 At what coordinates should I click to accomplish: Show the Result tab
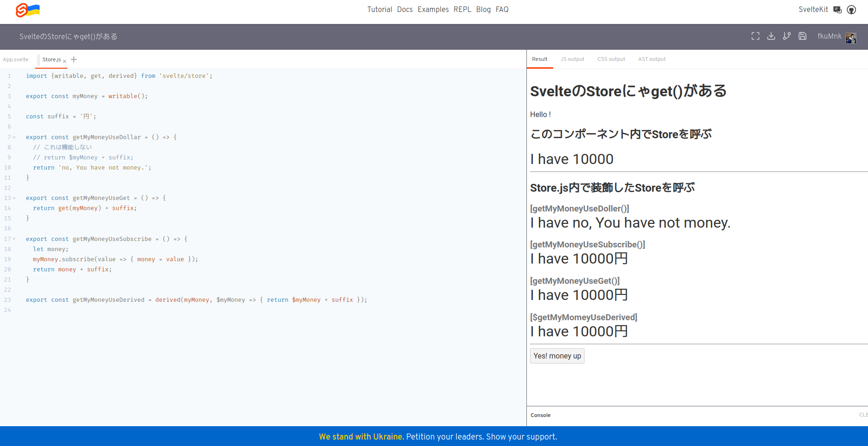click(x=540, y=59)
